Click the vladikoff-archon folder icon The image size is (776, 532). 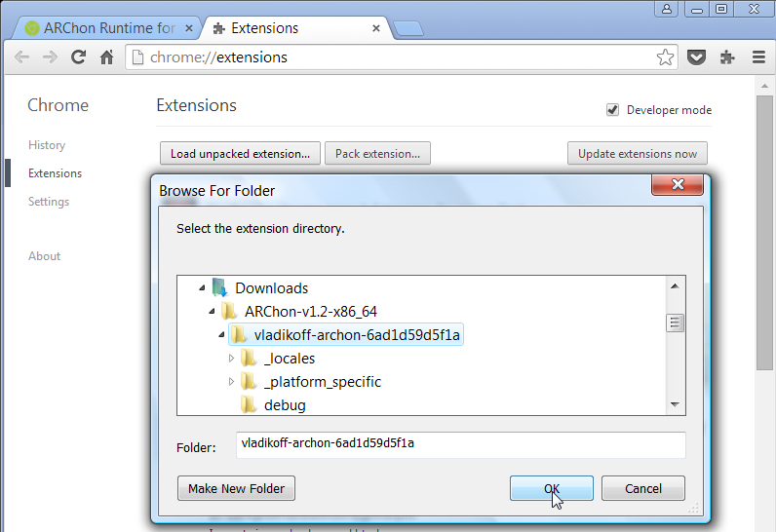click(x=239, y=335)
